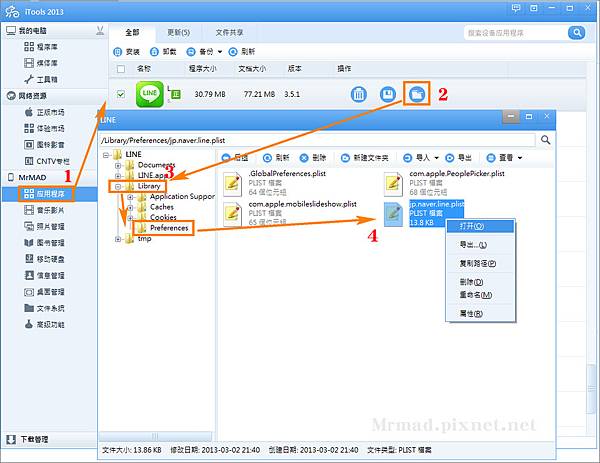
Task: Open the 桌面管理 desktop management sidebar item
Action: coord(44,292)
